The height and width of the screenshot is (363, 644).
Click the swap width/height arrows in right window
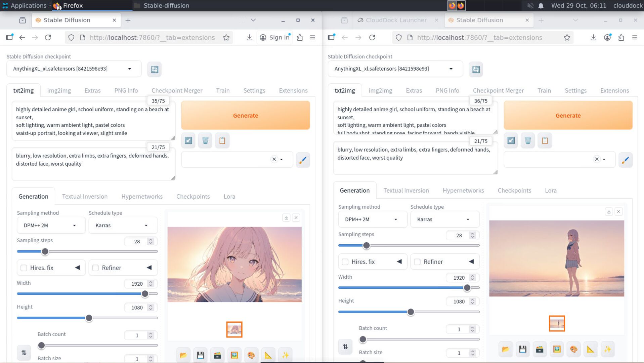click(345, 347)
